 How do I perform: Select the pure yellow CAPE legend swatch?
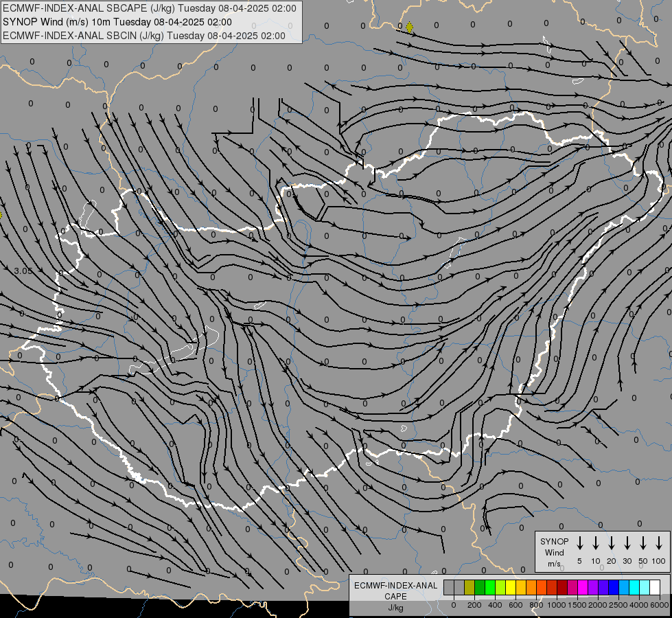click(511, 587)
